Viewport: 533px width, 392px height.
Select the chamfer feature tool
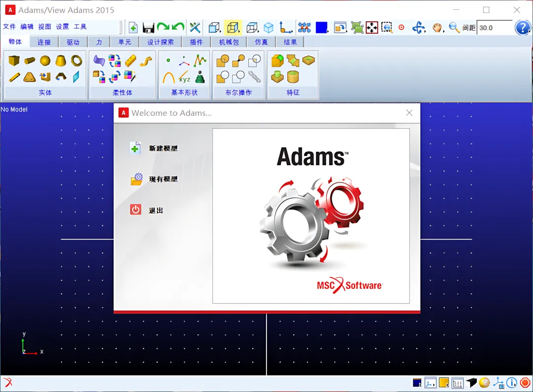pos(293,61)
